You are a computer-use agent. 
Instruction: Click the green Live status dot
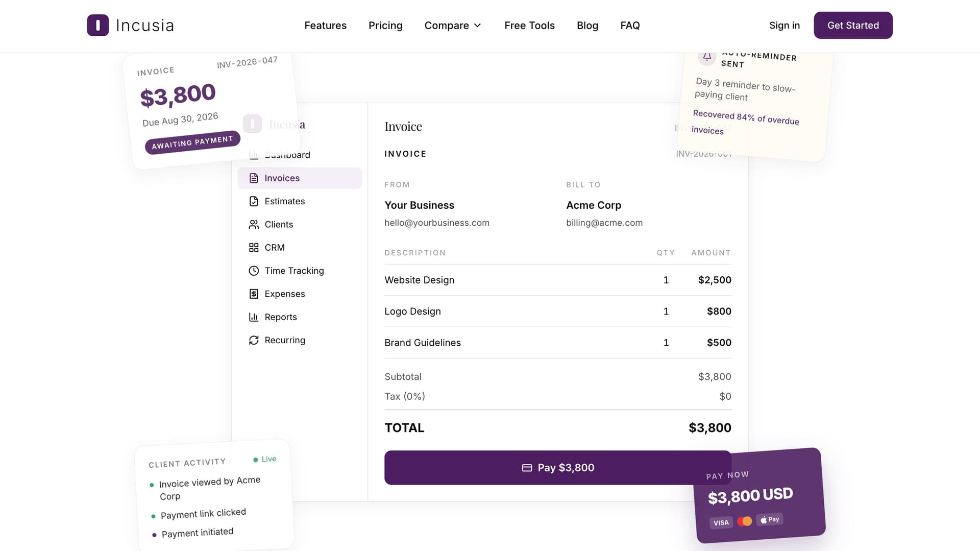click(256, 460)
